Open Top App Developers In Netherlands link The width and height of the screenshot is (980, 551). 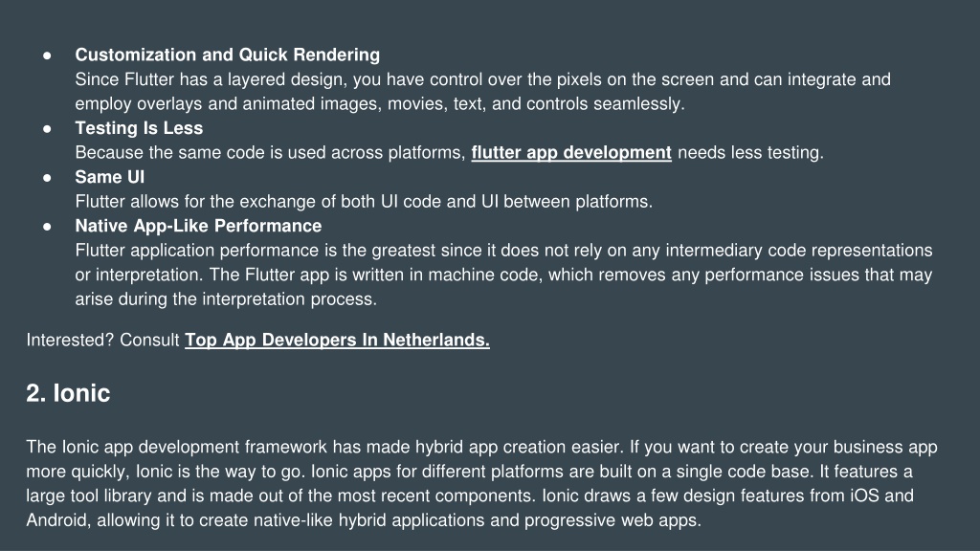338,341
